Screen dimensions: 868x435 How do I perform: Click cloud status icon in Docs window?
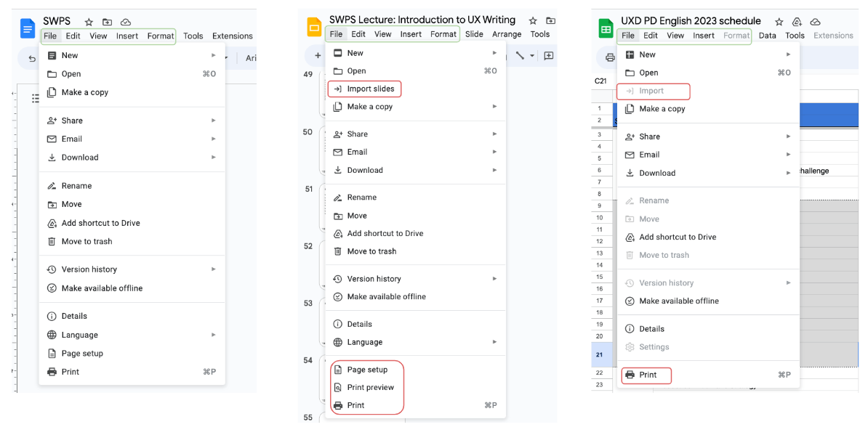[126, 22]
